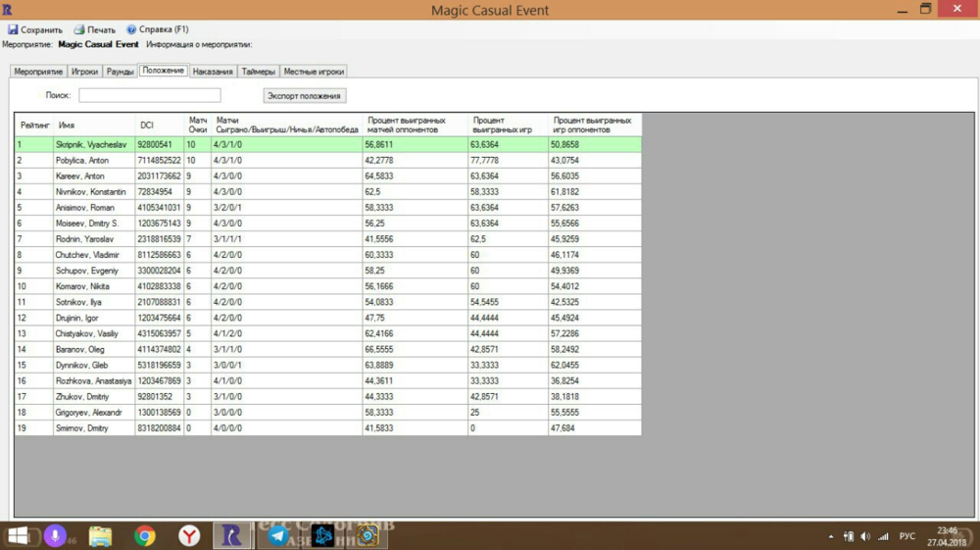Open the Раунды tab
The width and height of the screenshot is (980, 550).
coord(120,72)
